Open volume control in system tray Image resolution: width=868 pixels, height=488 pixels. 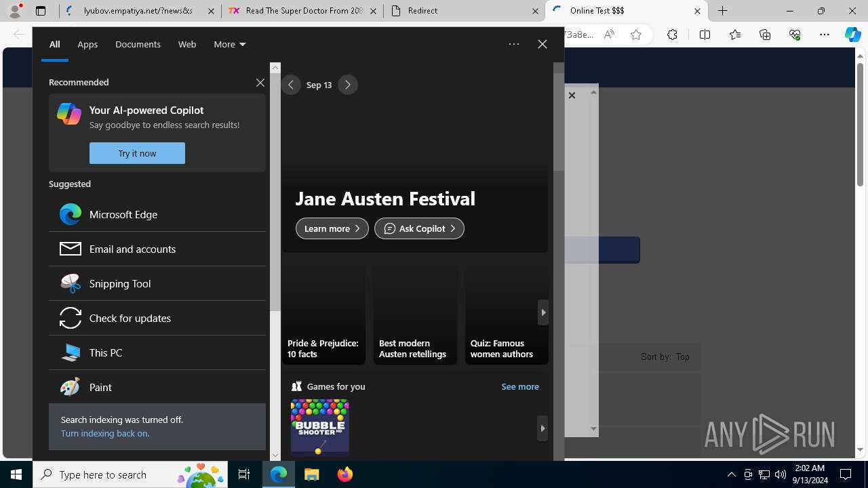pyautogui.click(x=781, y=474)
